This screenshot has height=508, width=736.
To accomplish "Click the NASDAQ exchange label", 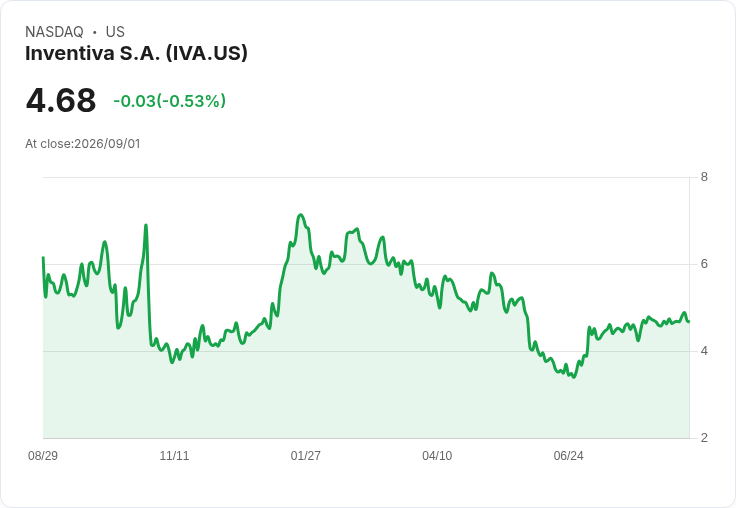I will [x=54, y=32].
